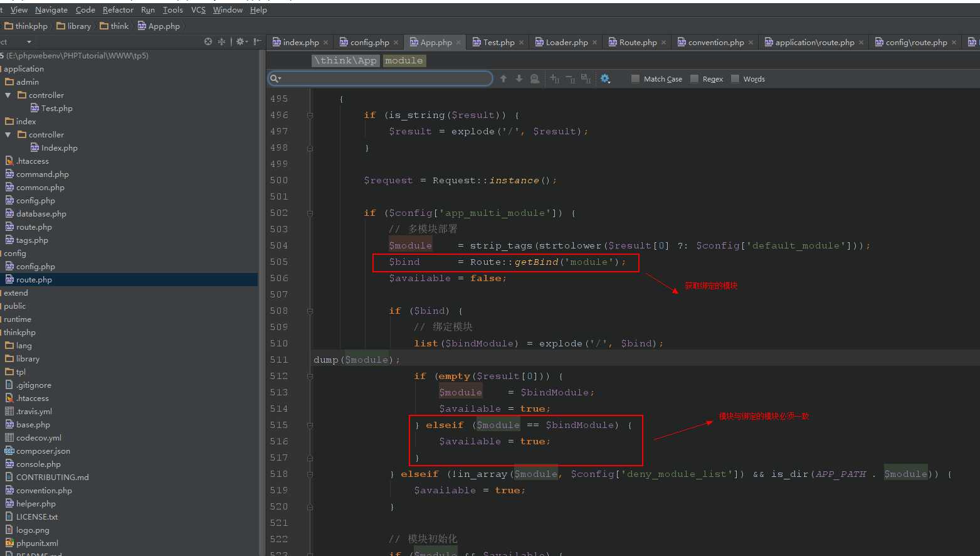
Task: Enable Regex checkbox
Action: pyautogui.click(x=694, y=78)
